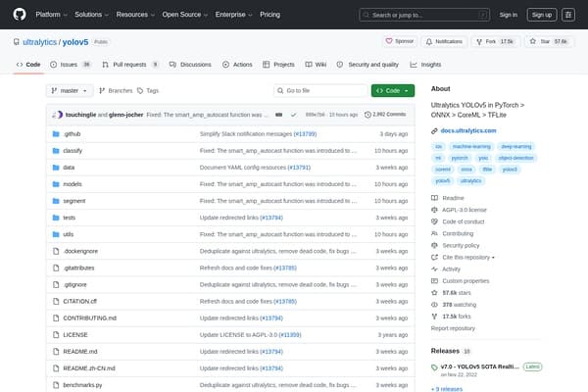The image size is (588, 392).
Task: Open the LICENSE file
Action: (x=75, y=335)
